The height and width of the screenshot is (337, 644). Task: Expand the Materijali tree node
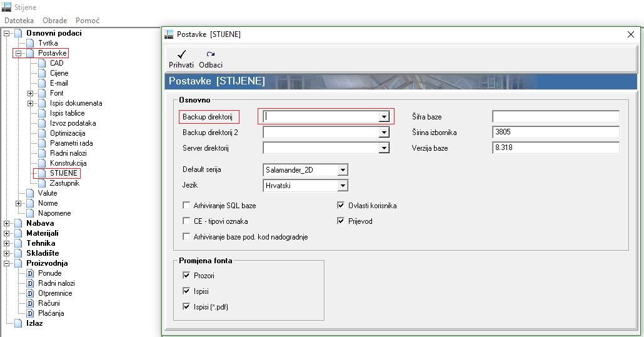(x=7, y=233)
